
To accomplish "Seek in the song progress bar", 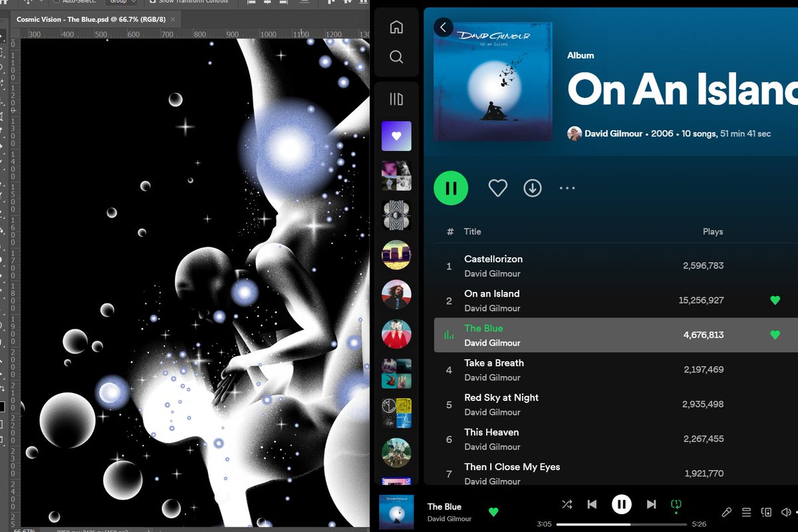I will click(622, 524).
